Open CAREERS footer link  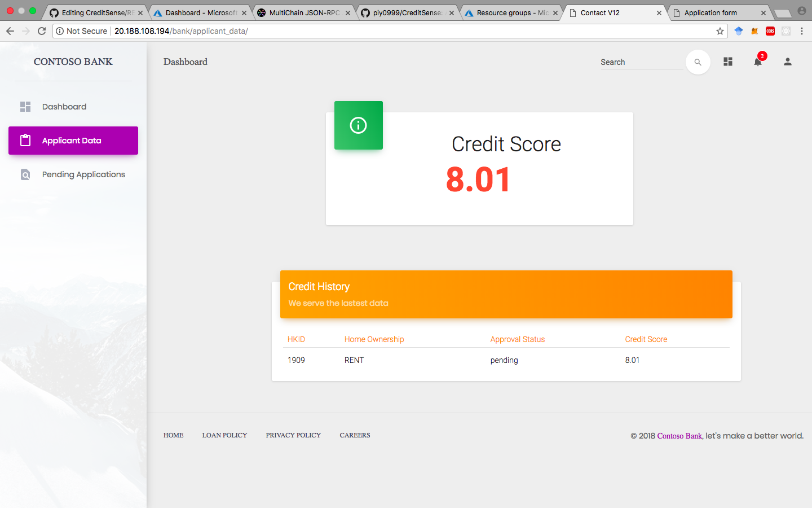point(355,435)
